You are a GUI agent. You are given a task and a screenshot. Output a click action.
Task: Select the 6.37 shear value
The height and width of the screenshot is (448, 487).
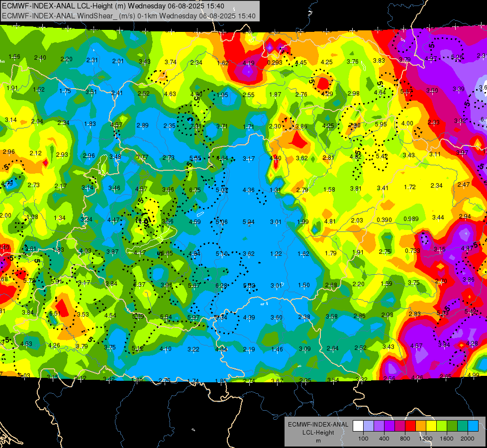[x=139, y=284]
